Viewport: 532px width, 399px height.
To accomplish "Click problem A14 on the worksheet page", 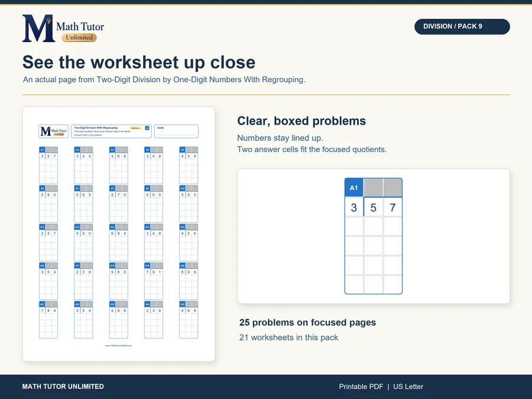I will (x=153, y=242).
